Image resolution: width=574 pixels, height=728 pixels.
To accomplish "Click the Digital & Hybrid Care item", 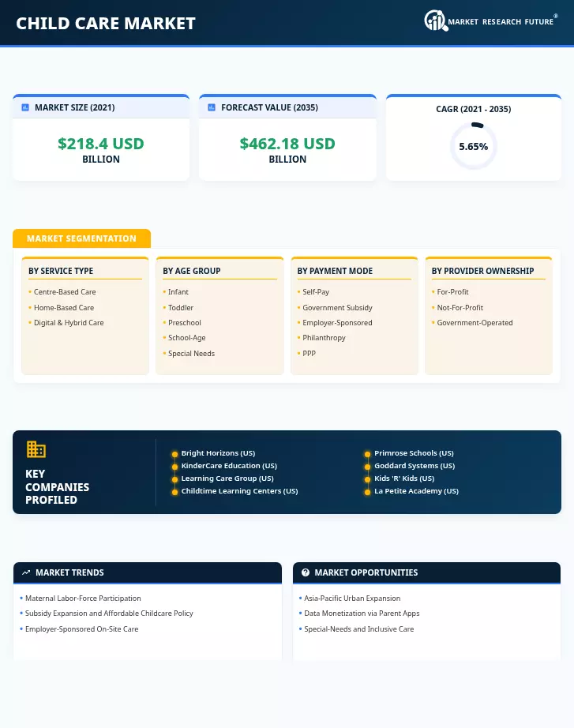I will point(69,323).
